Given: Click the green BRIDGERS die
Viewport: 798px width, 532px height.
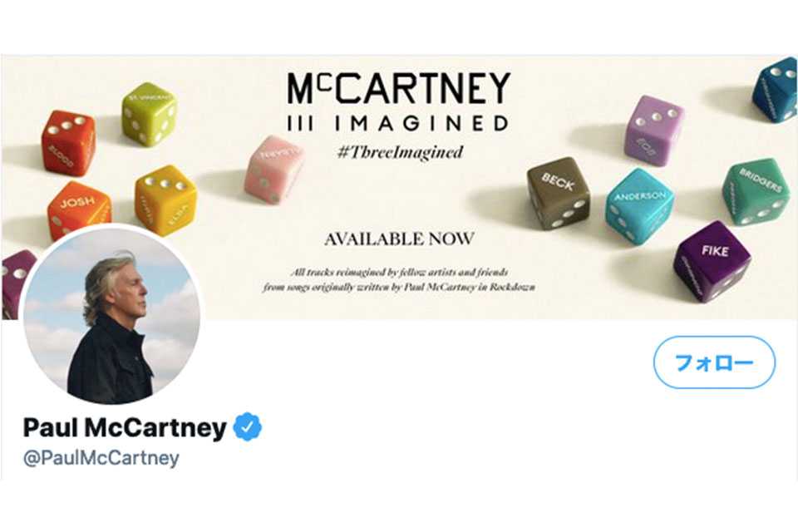Looking at the screenshot, I should (x=756, y=191).
